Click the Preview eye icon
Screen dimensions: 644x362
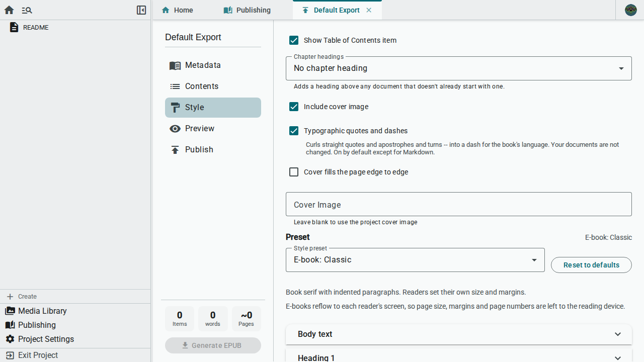(x=175, y=129)
